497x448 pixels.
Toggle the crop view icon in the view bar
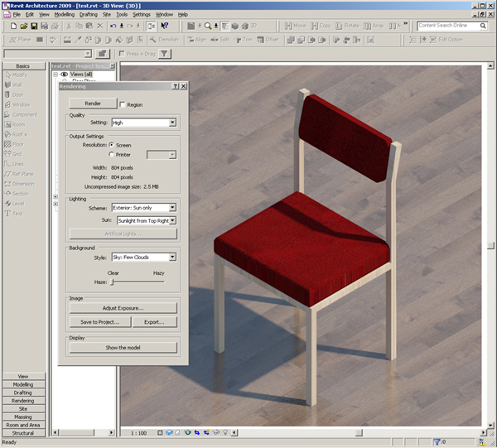pos(197,432)
